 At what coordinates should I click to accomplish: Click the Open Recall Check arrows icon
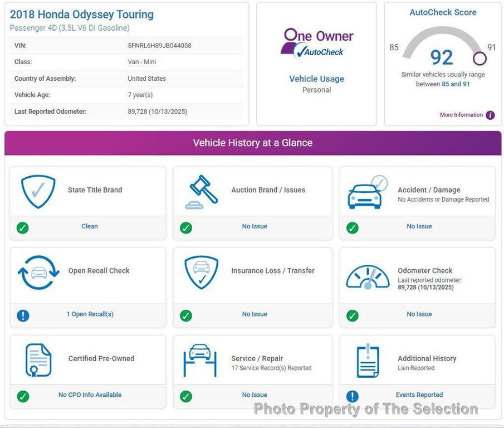click(38, 273)
